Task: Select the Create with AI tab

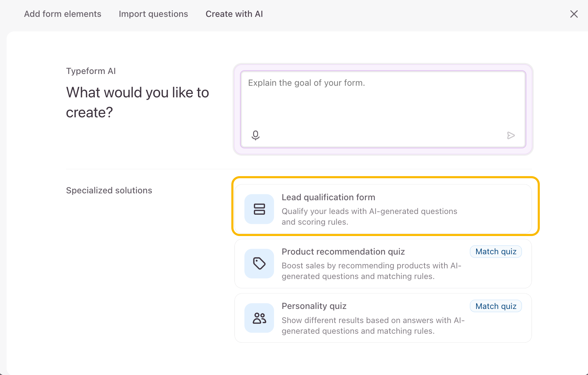Action: point(234,14)
